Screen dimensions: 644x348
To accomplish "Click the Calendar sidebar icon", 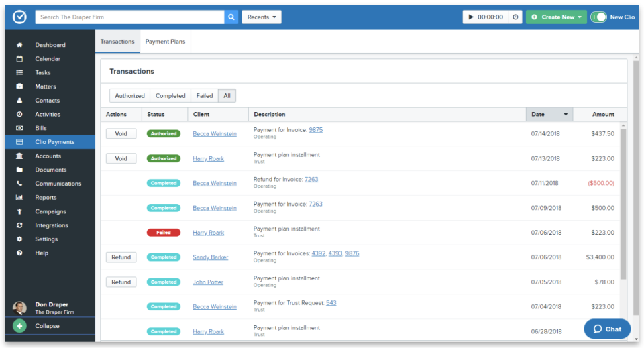I will (x=19, y=59).
